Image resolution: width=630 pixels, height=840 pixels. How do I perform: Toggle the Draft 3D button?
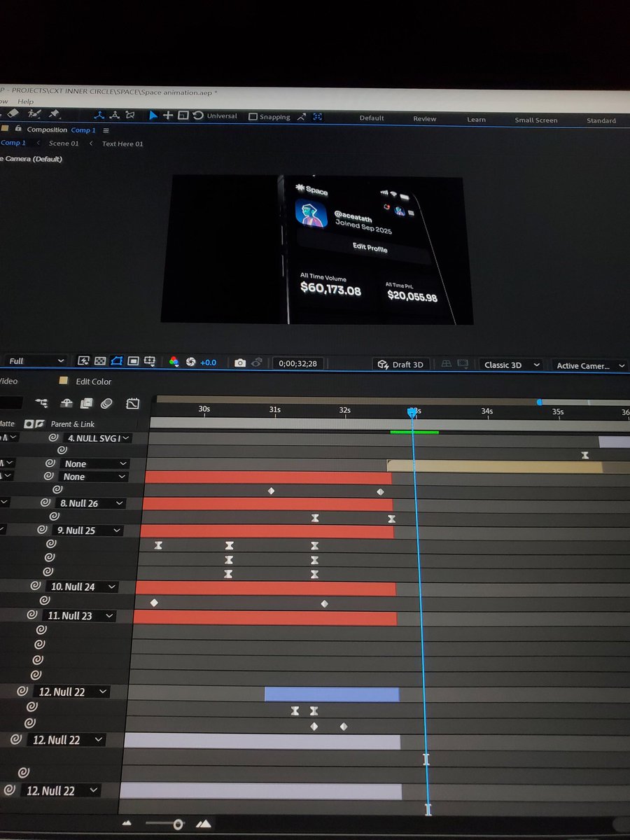coord(401,365)
